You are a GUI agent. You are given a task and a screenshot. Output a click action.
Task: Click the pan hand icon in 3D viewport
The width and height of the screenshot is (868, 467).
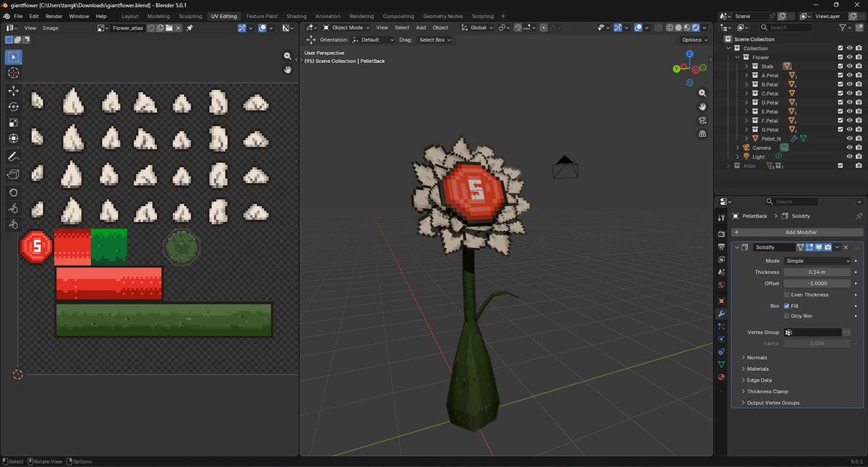[x=702, y=107]
